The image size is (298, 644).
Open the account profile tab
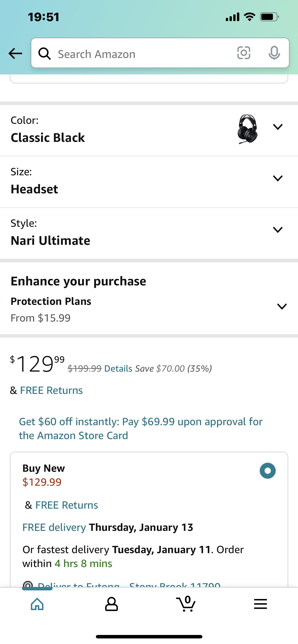111,604
